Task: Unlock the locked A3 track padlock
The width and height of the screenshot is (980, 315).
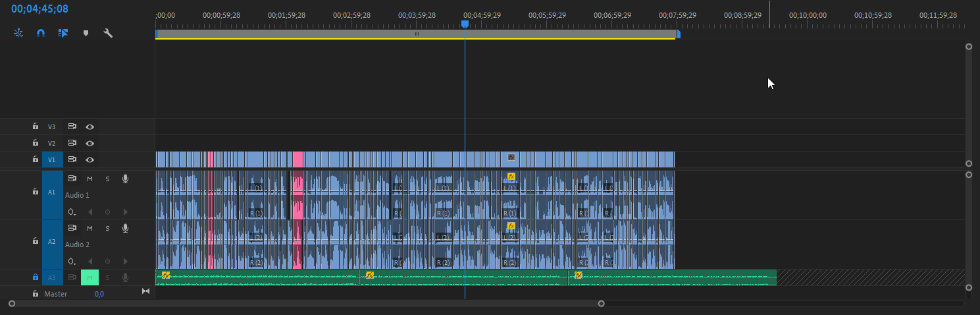Action: [36, 277]
